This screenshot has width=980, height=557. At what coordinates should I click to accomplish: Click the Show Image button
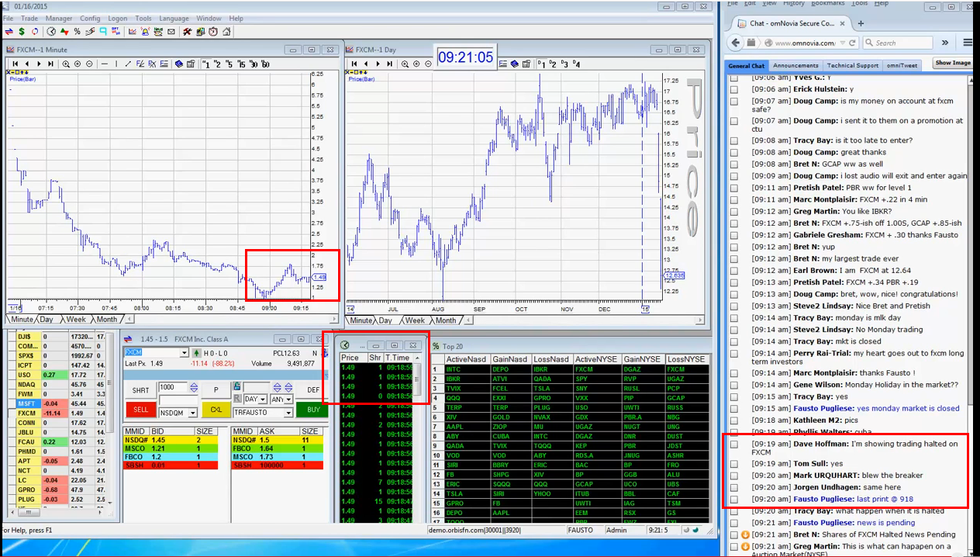tap(953, 63)
